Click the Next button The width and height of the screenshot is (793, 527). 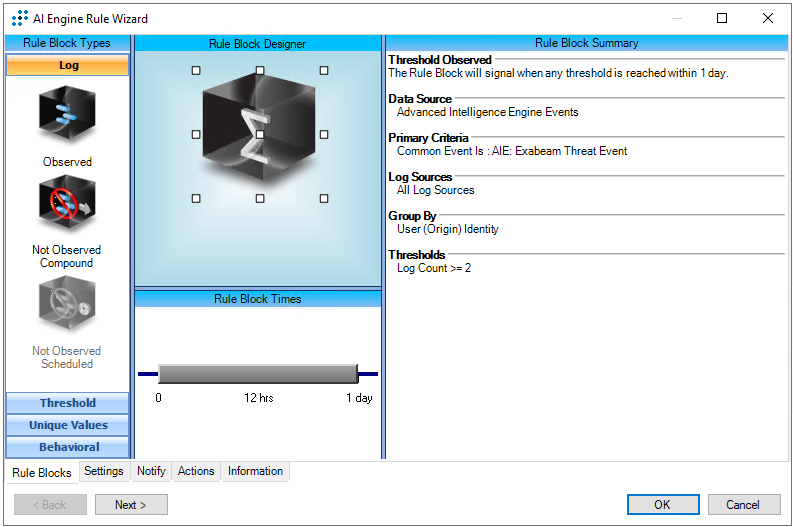point(131,505)
